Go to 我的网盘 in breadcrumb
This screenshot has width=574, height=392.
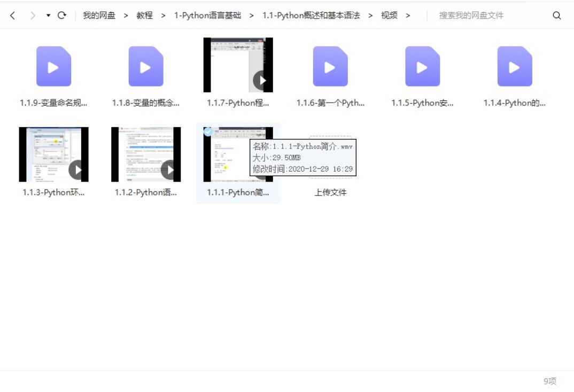tap(99, 15)
